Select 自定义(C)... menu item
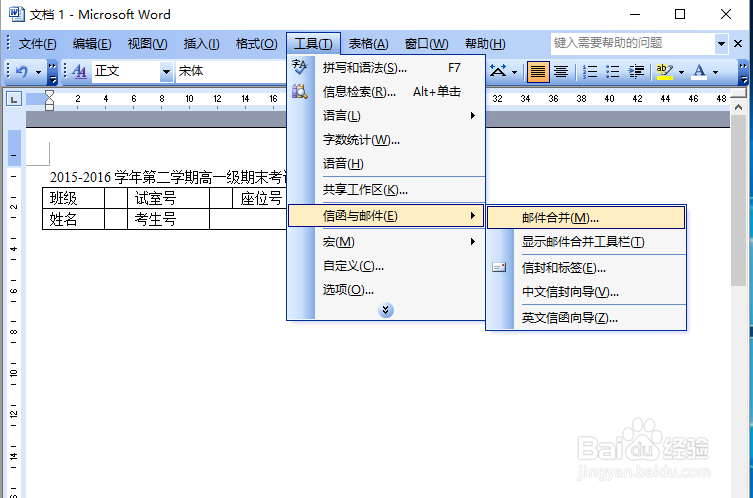 pyautogui.click(x=386, y=266)
